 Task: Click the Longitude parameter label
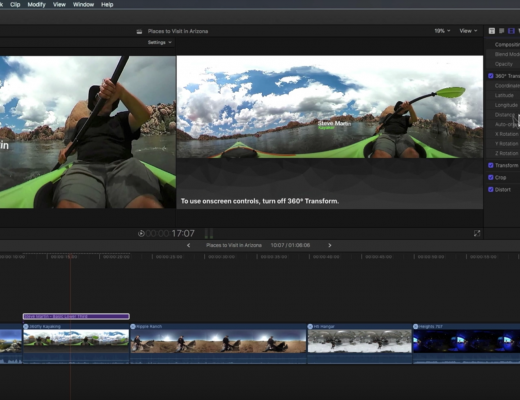click(506, 105)
